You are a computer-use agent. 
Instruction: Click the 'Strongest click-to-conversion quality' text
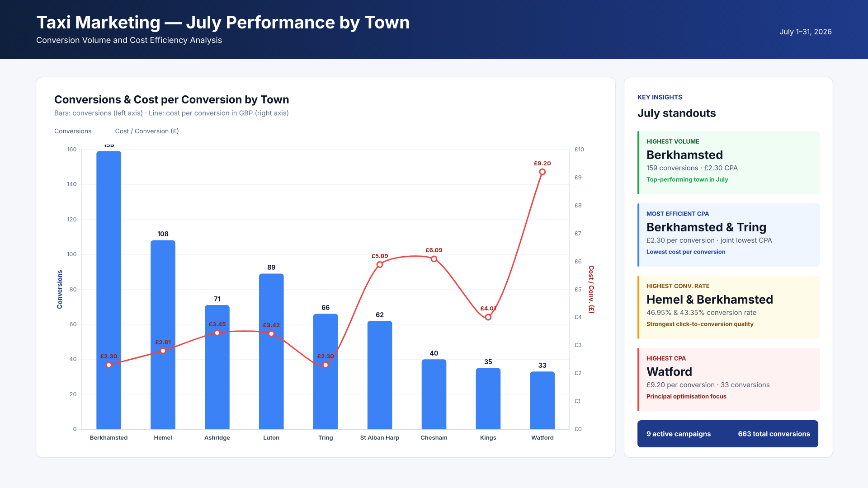[700, 324]
